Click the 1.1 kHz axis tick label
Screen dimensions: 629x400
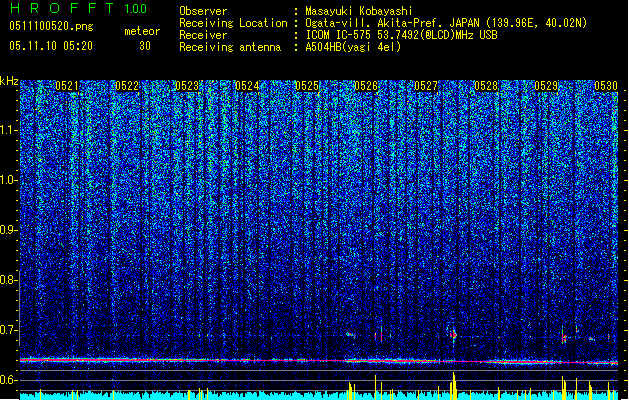click(x=8, y=130)
